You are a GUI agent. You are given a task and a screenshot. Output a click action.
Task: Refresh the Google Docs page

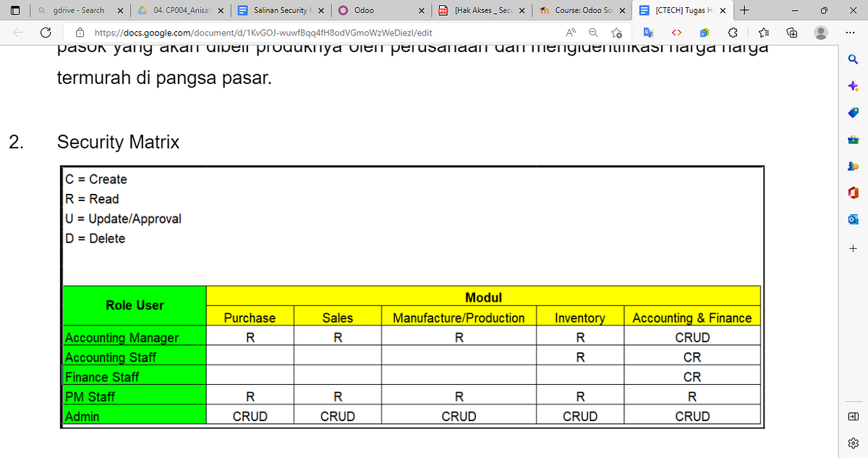click(x=45, y=33)
